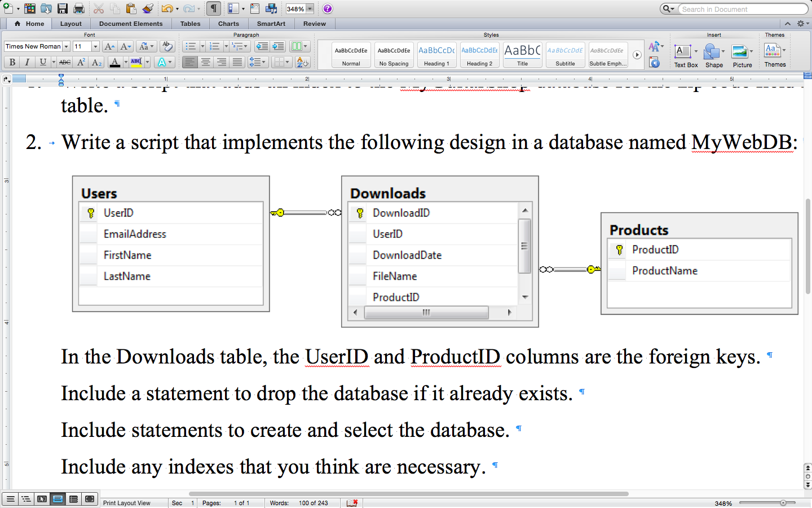The image size is (812, 508).
Task: Toggle show paragraph marks button
Action: click(x=214, y=8)
